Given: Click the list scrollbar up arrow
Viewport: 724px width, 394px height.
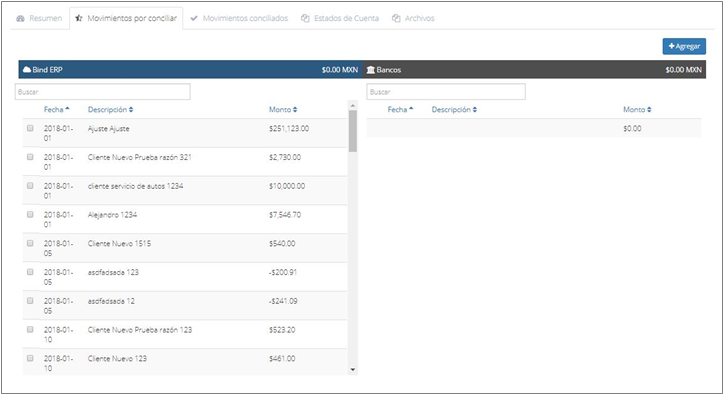Looking at the screenshot, I should (353, 106).
